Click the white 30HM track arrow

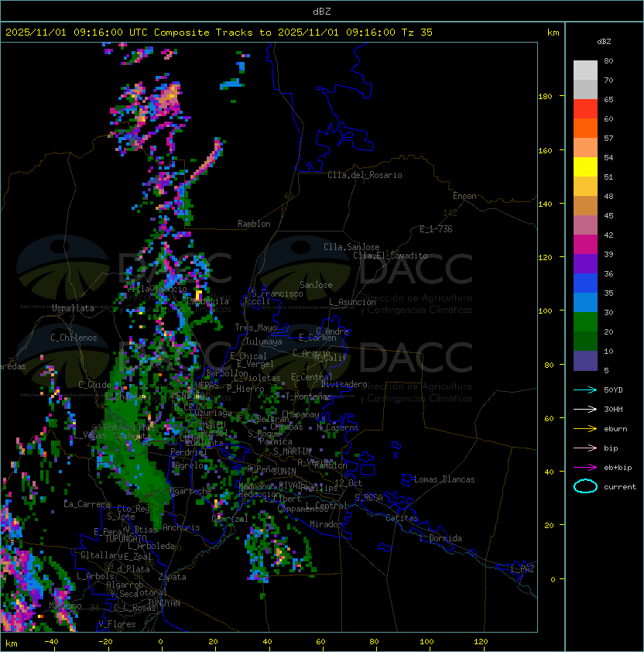tap(585, 409)
